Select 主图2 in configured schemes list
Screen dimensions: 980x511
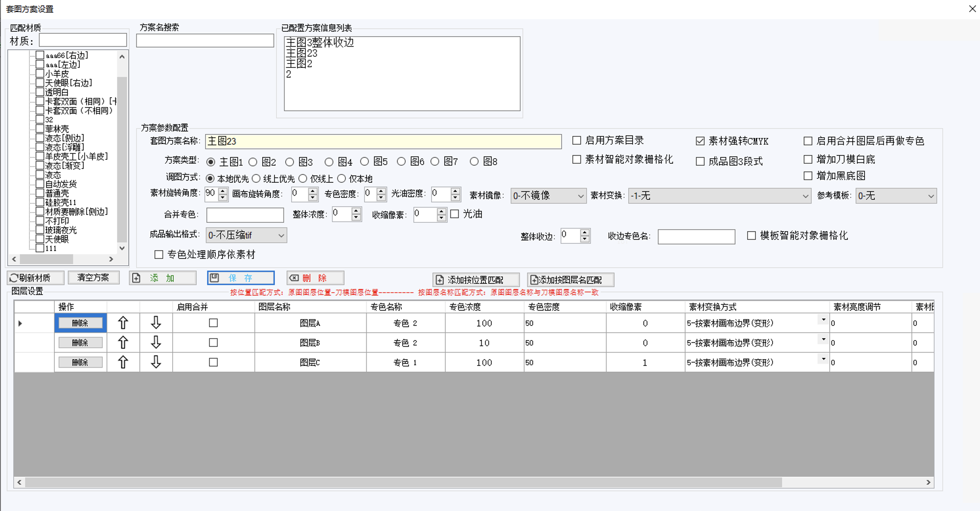coord(299,63)
